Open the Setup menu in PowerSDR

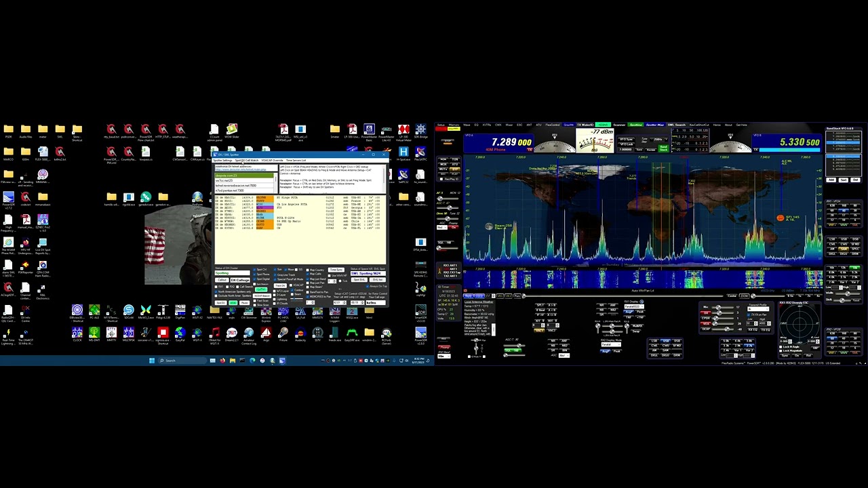(441, 125)
